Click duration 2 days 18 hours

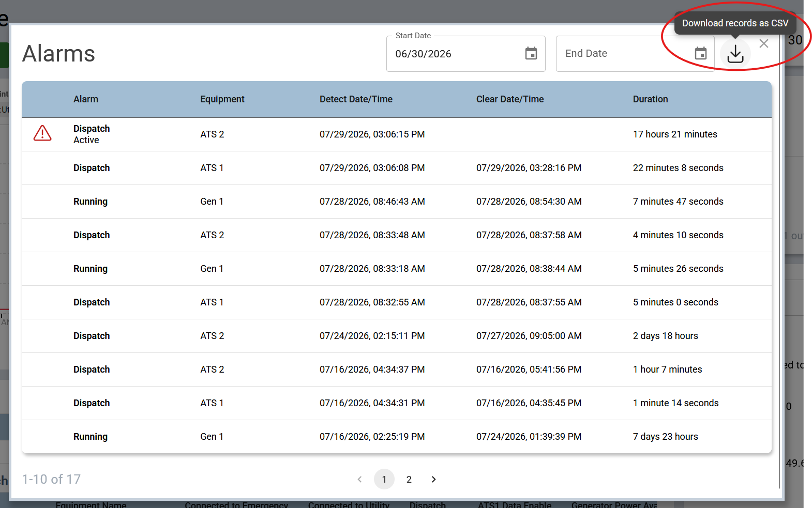665,336
